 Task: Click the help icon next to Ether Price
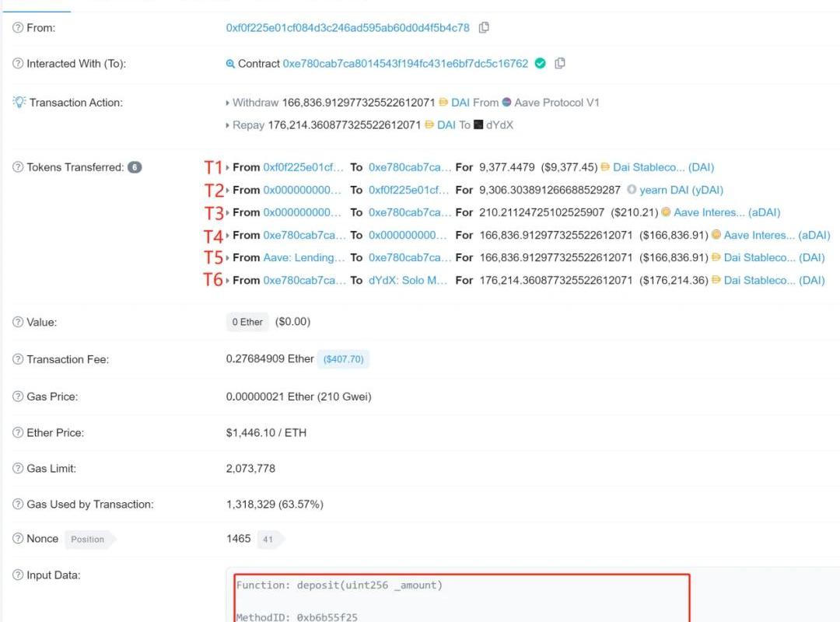click(18, 433)
